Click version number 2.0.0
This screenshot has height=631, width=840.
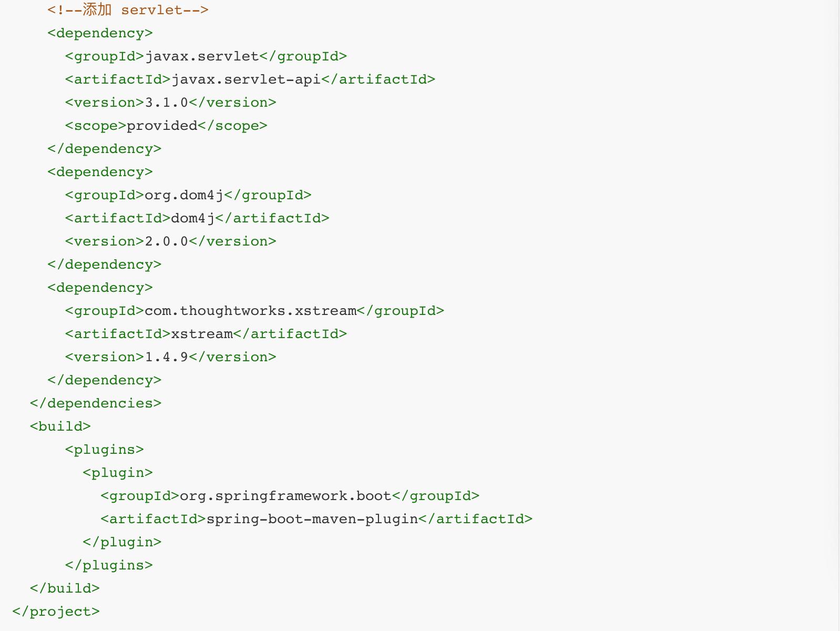tap(166, 241)
